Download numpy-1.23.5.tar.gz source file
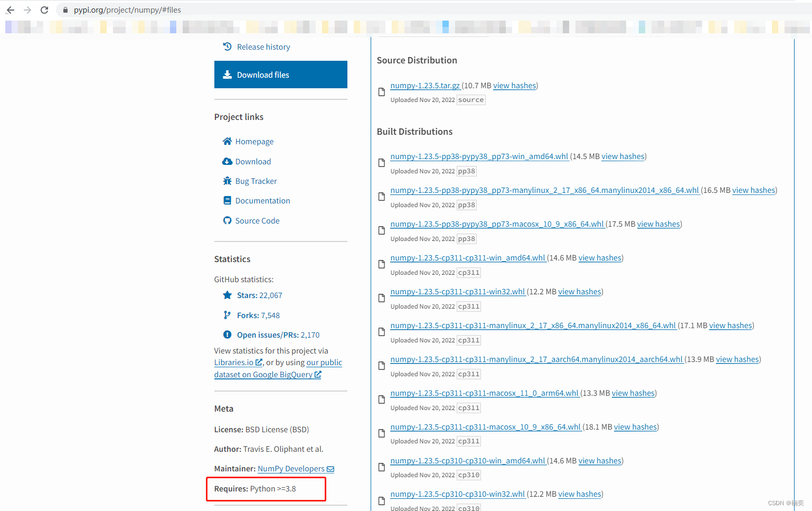 (x=425, y=86)
